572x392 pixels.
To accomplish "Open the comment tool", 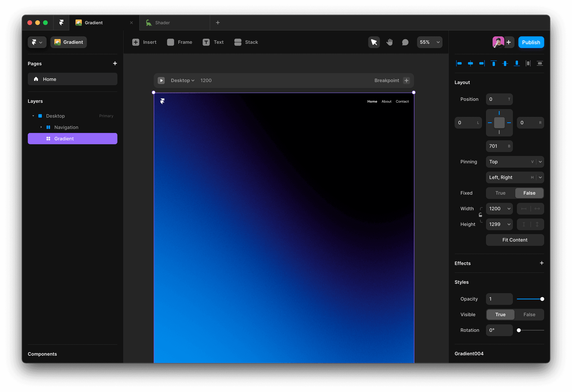I will (x=405, y=42).
